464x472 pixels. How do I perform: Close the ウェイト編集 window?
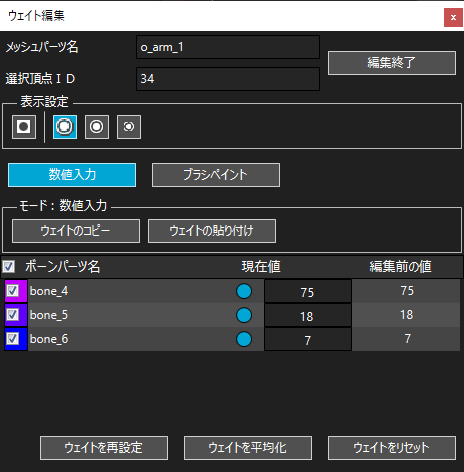[x=453, y=17]
